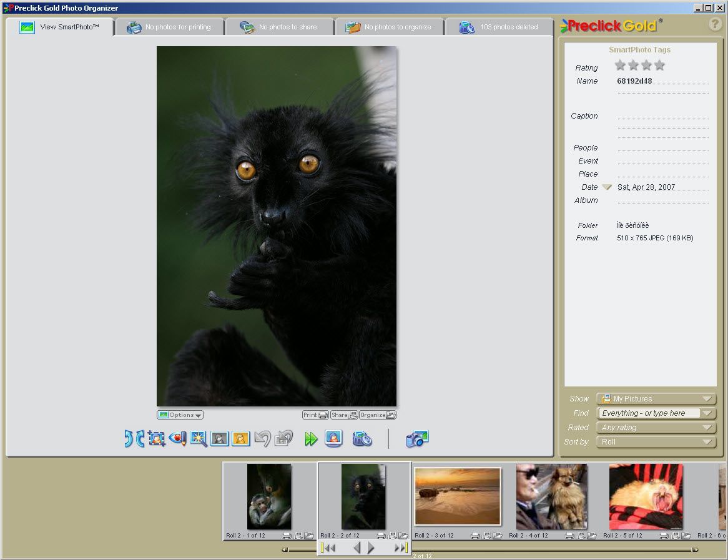
Task: Select the Rotate Left tool
Action: pyautogui.click(x=129, y=439)
